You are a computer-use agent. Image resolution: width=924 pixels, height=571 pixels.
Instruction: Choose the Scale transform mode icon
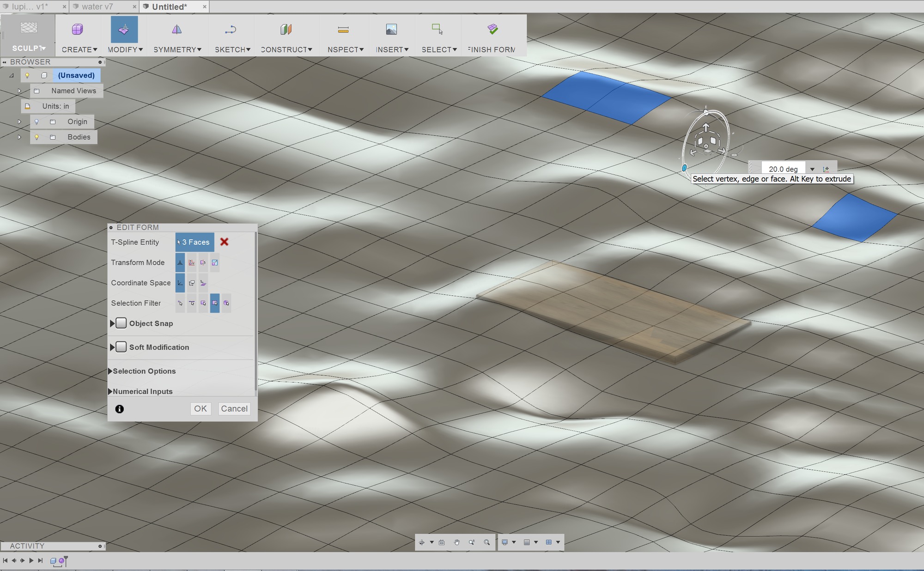click(215, 262)
